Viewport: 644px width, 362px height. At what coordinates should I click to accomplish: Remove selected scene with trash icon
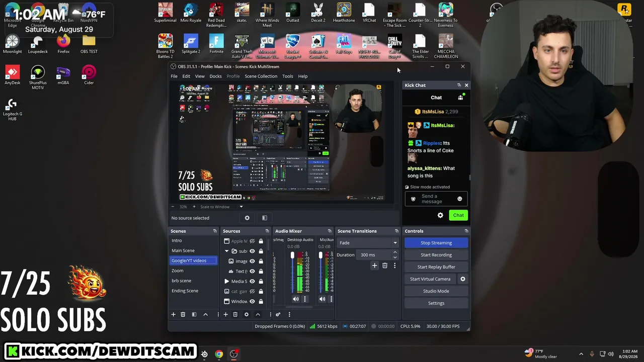183,314
